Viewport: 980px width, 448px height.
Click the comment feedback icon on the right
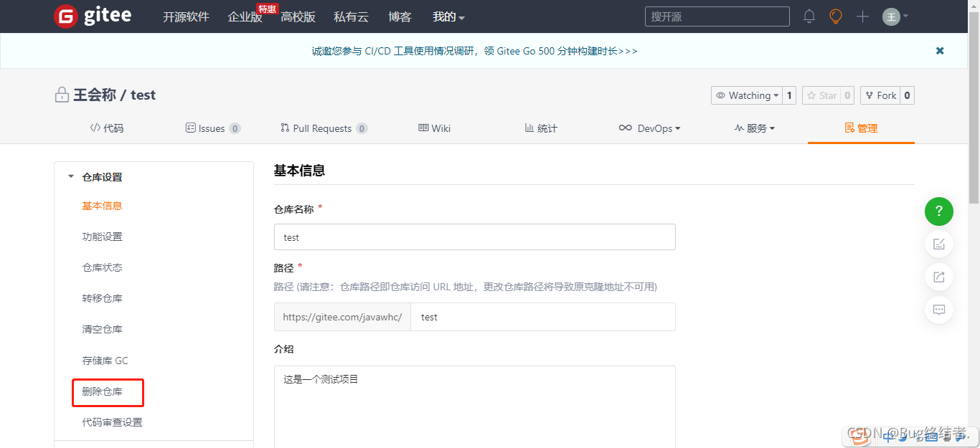pos(939,310)
